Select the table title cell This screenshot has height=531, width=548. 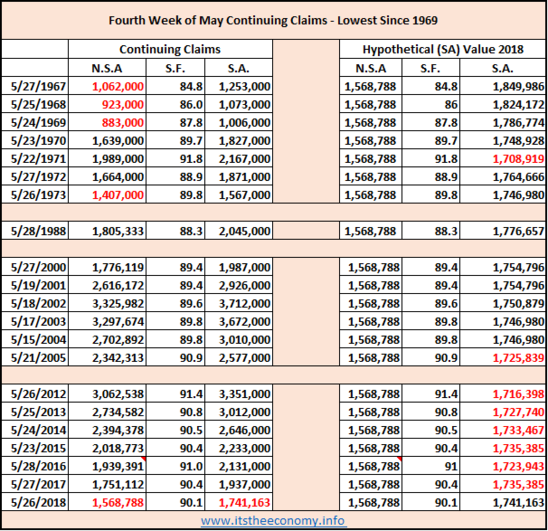tap(273, 20)
